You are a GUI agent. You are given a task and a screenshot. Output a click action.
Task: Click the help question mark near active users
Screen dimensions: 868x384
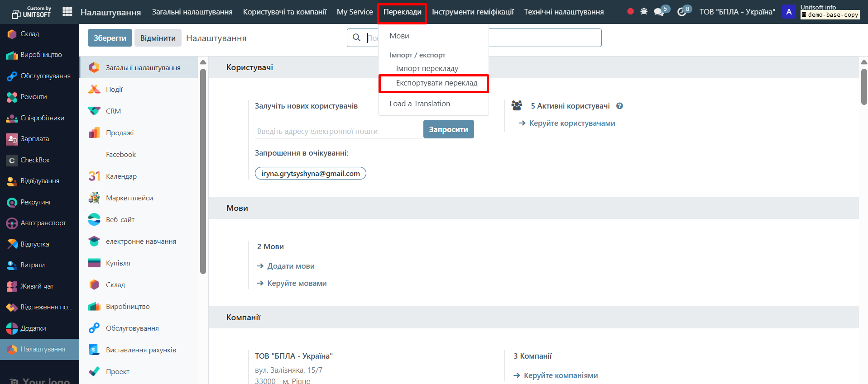coord(619,106)
